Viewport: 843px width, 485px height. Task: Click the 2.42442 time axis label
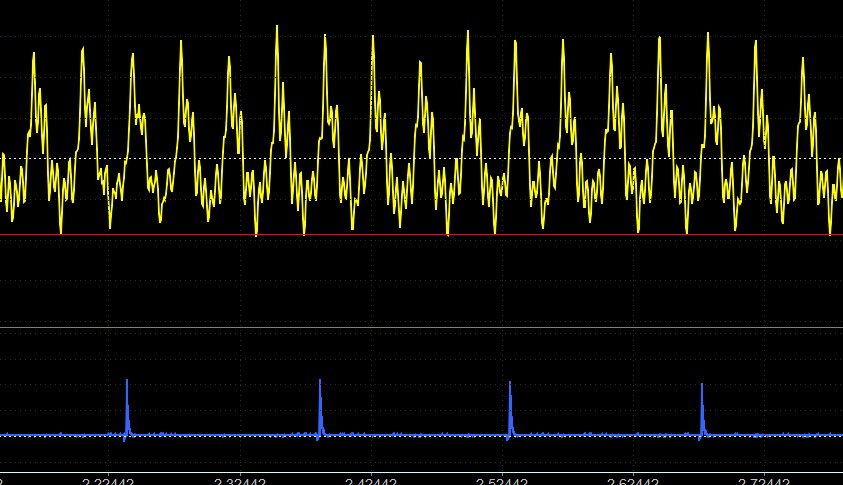click(371, 481)
